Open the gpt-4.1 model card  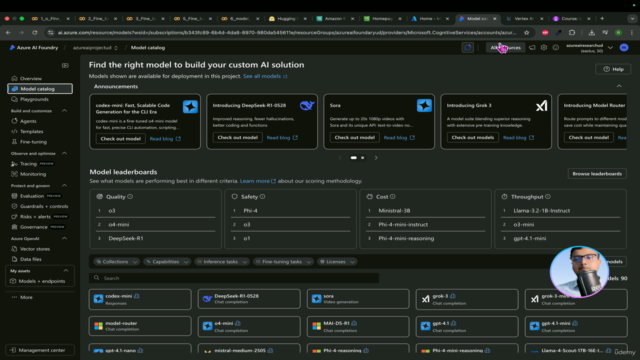467,327
